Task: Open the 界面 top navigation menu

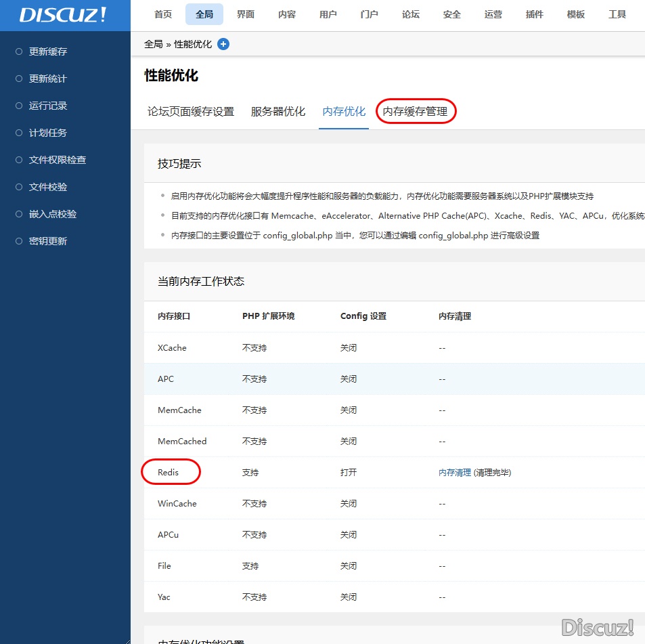Action: point(246,14)
